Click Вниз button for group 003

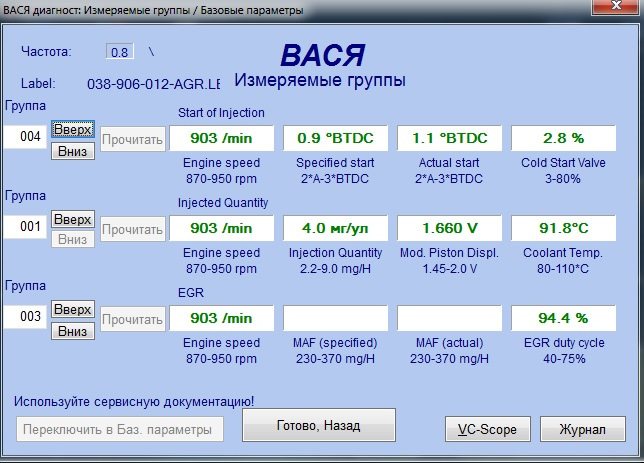pyautogui.click(x=73, y=331)
